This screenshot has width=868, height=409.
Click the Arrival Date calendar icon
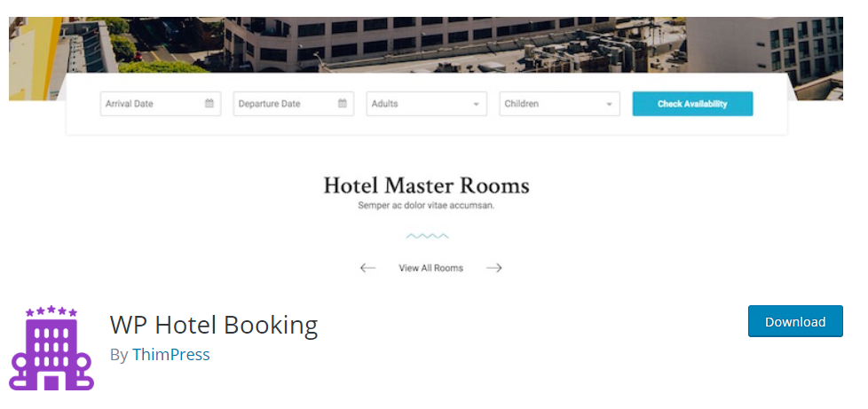(209, 104)
